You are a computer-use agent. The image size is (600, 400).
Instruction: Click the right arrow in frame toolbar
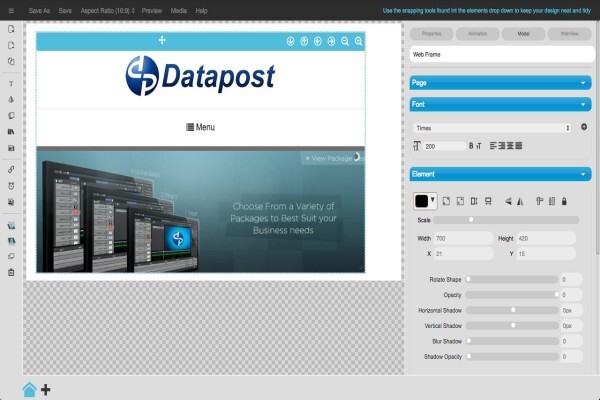[x=331, y=41]
